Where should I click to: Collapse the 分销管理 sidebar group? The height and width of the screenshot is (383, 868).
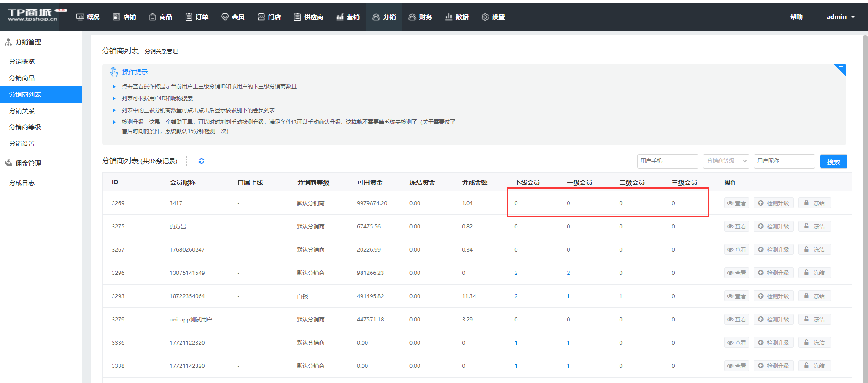tap(28, 42)
